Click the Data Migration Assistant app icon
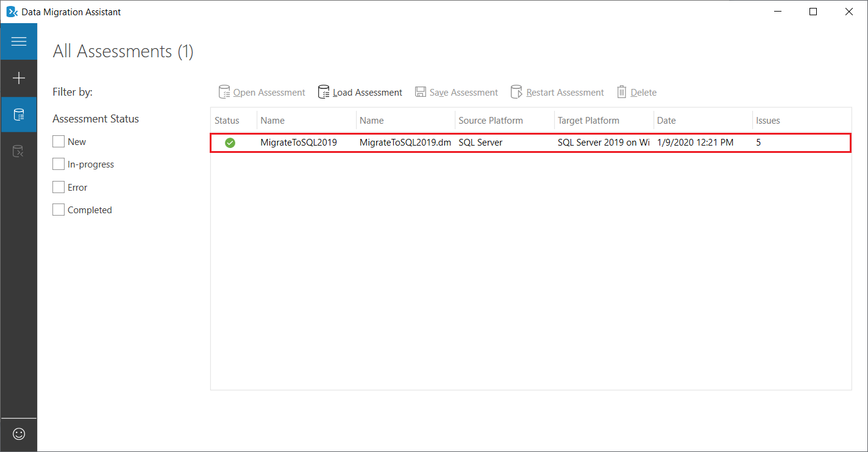This screenshot has height=452, width=868. click(x=12, y=12)
